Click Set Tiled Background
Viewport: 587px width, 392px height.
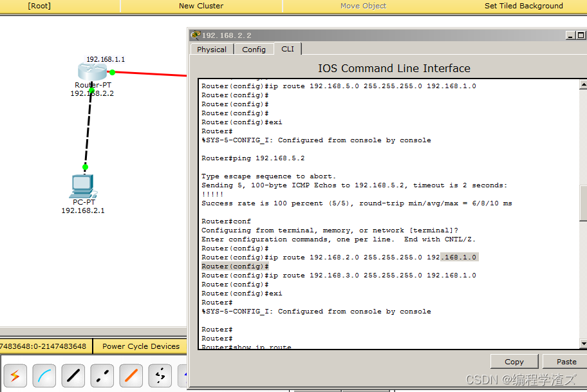click(523, 6)
